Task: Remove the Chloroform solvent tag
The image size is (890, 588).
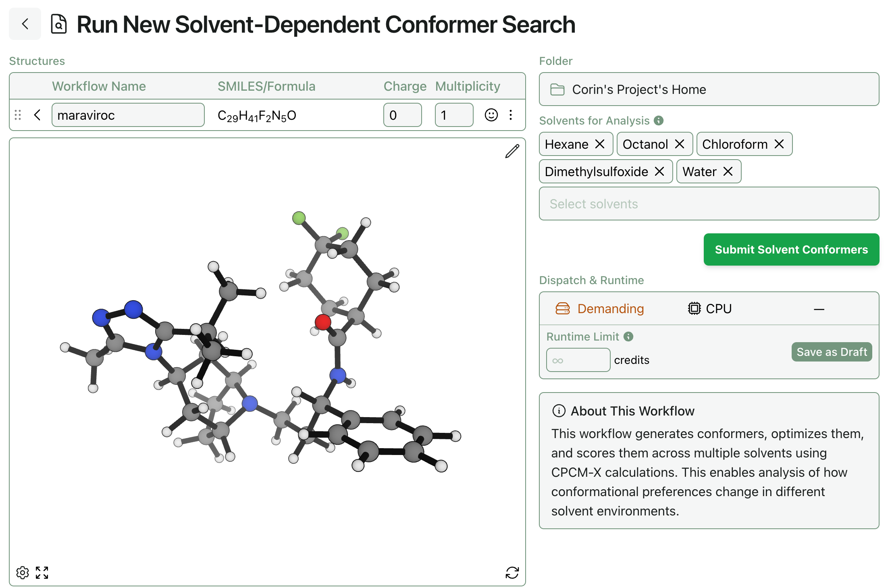Action: click(x=779, y=144)
